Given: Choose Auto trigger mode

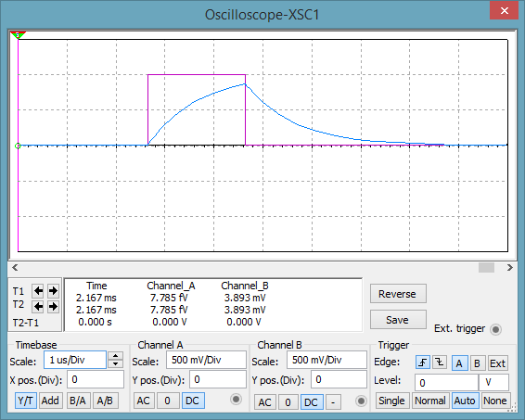Looking at the screenshot, I should pyautogui.click(x=465, y=401).
